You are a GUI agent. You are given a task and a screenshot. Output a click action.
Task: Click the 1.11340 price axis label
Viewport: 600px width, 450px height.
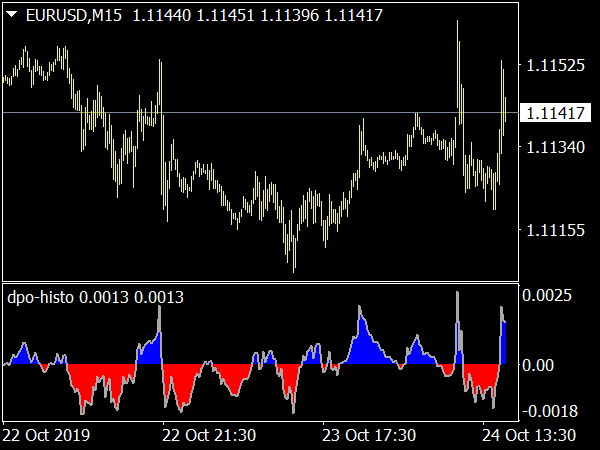coord(555,148)
